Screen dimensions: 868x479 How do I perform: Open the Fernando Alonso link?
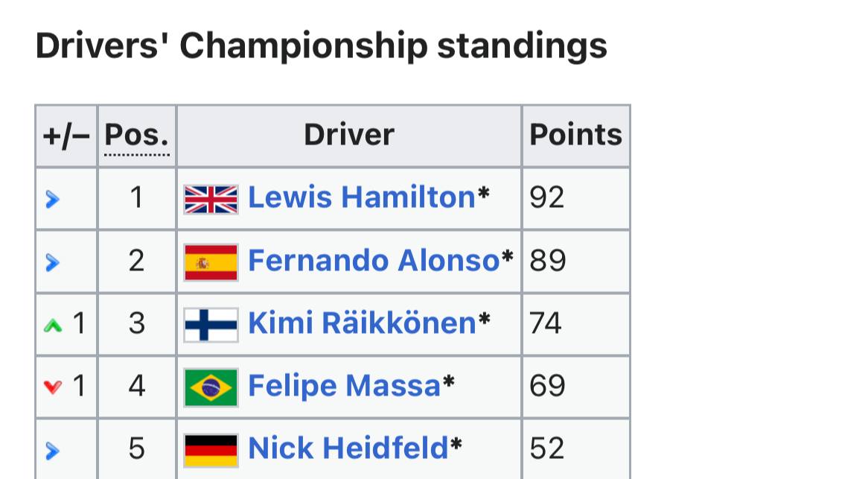pyautogui.click(x=373, y=261)
